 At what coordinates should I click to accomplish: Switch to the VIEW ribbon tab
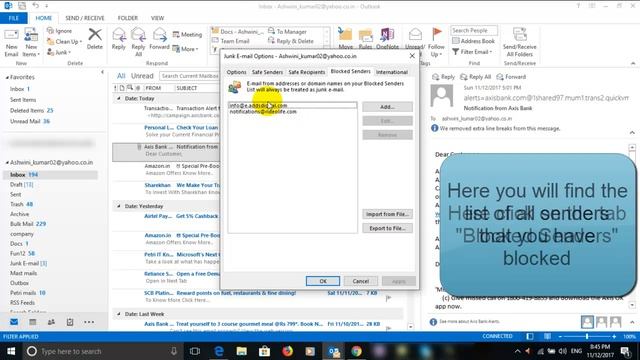point(157,18)
